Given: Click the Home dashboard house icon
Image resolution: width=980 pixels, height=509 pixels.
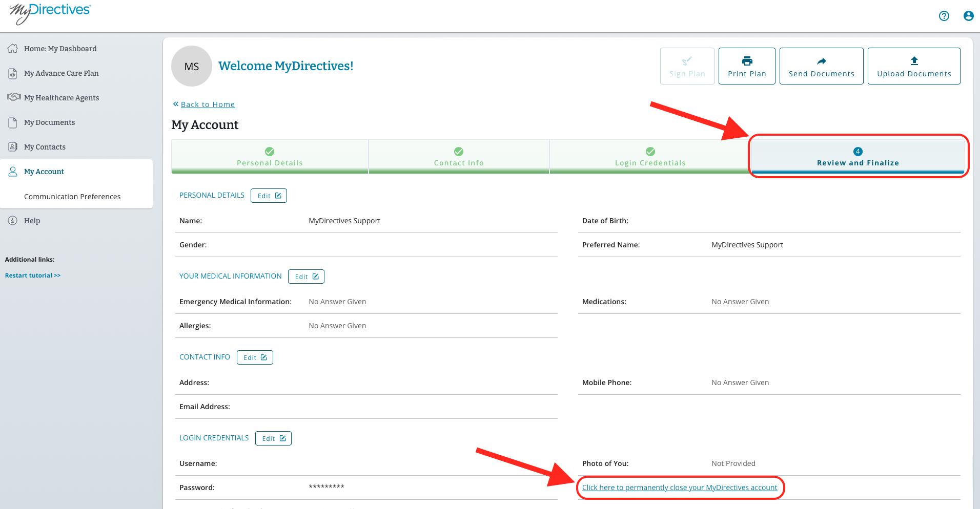Looking at the screenshot, I should click(13, 49).
